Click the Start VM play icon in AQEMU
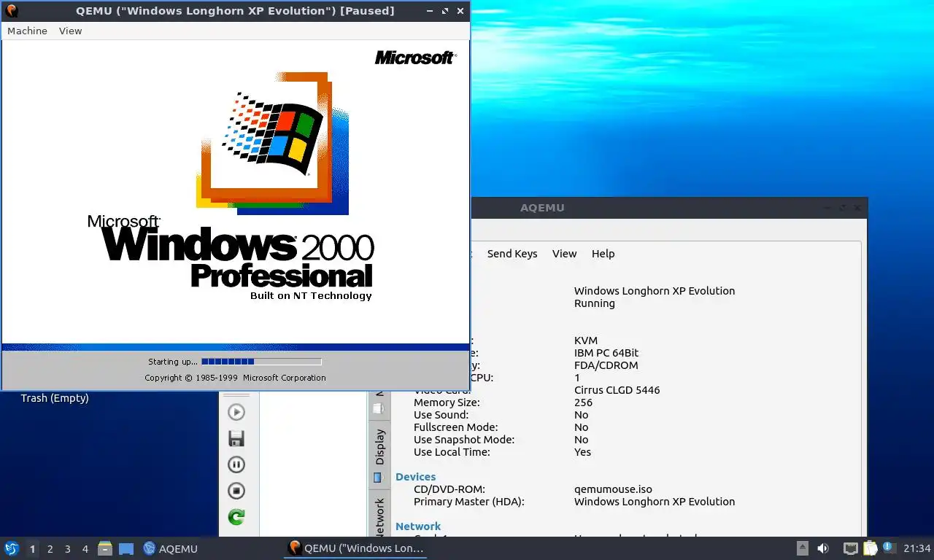Screen dimensions: 934x560 (236, 412)
